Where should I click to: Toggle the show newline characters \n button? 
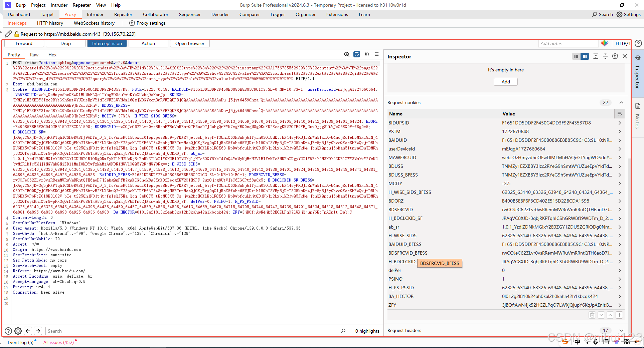coord(367,54)
